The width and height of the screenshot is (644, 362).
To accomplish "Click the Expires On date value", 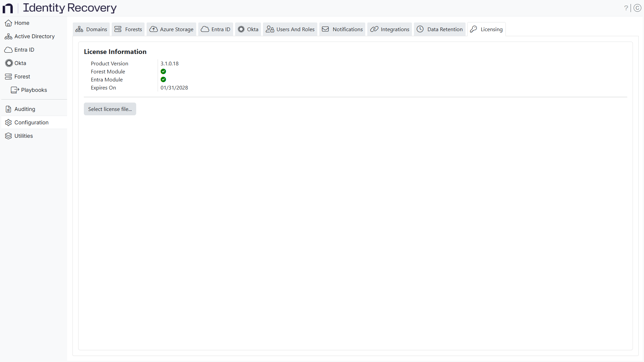I will coord(174,87).
